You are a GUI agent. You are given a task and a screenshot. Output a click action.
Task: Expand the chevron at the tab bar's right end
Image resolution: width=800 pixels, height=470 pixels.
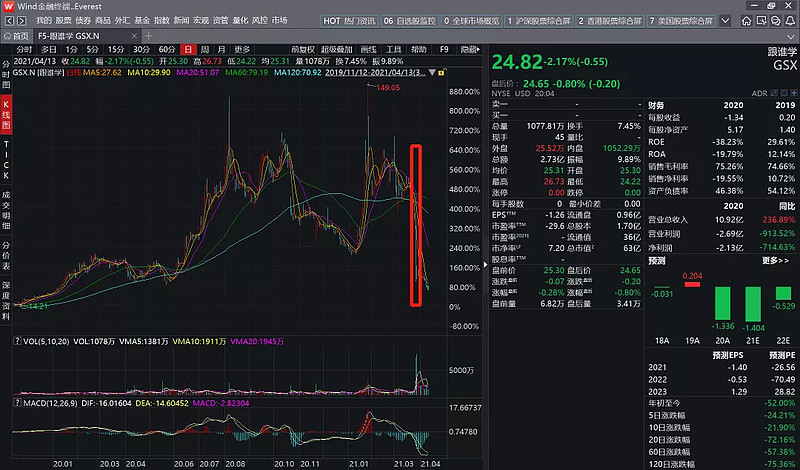point(790,36)
